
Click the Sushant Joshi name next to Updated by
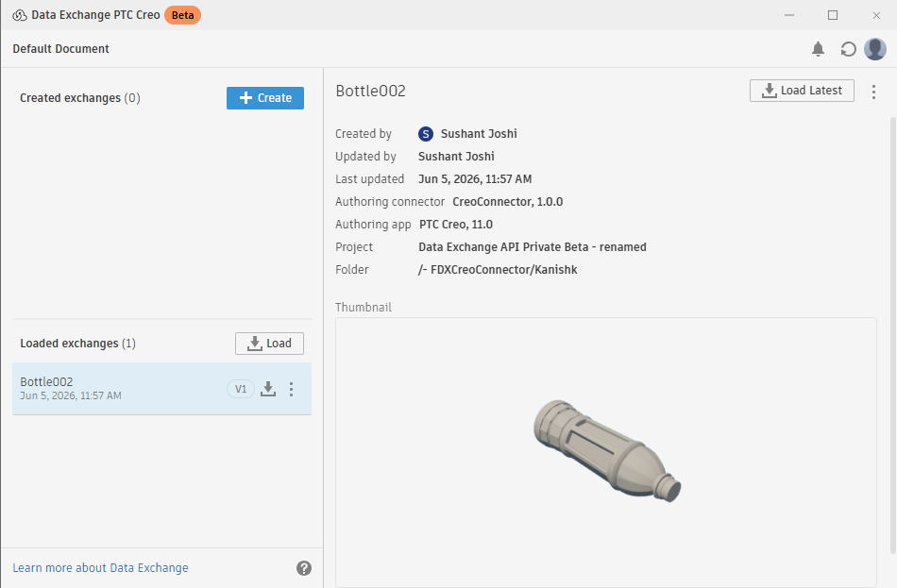(456, 157)
